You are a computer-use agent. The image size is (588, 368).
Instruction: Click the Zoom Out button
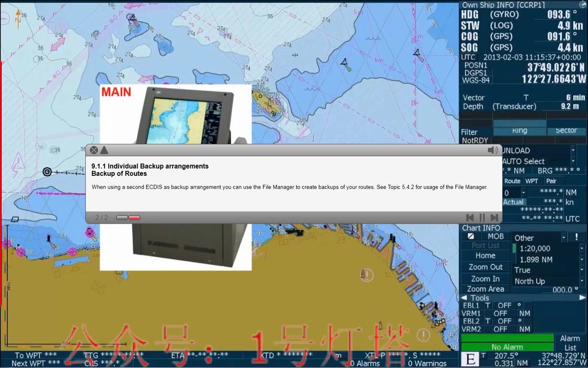click(x=485, y=267)
